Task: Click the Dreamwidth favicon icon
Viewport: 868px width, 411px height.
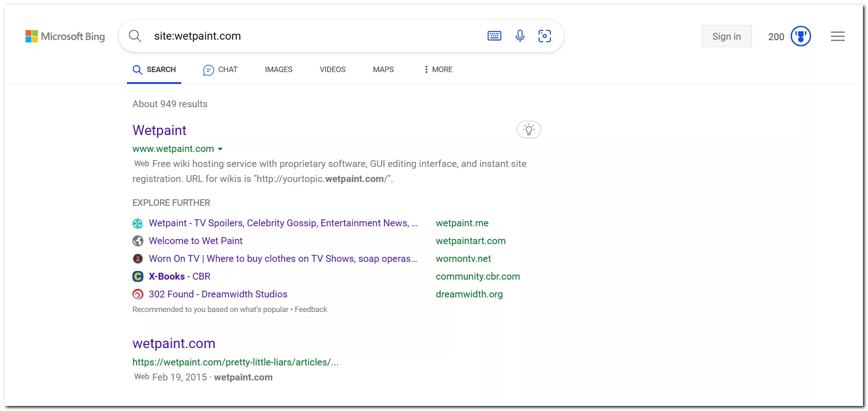Action: (x=137, y=294)
